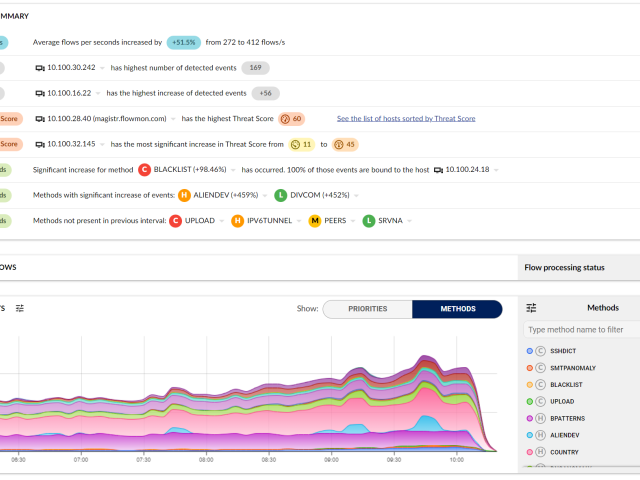Switch chart view to PRIORITIES

367,309
